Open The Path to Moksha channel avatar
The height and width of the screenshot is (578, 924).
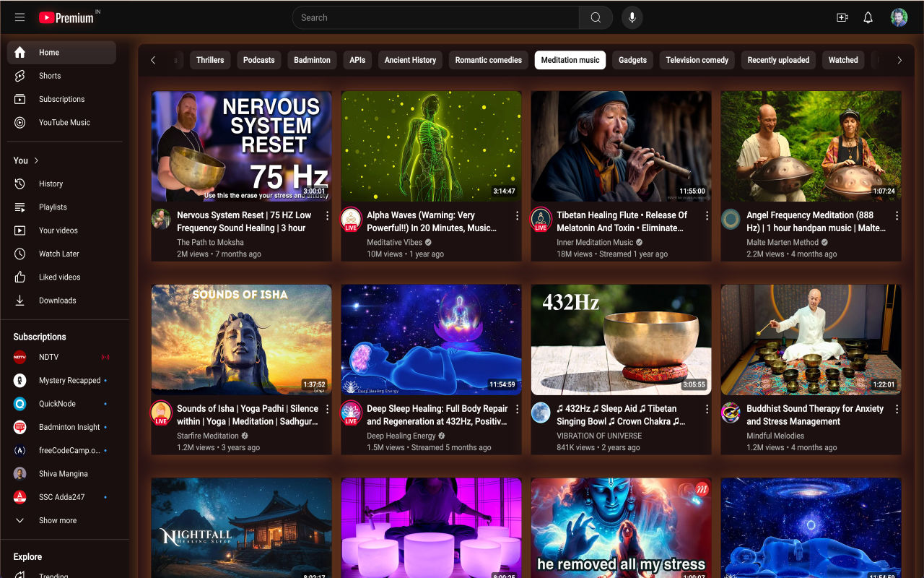point(162,219)
